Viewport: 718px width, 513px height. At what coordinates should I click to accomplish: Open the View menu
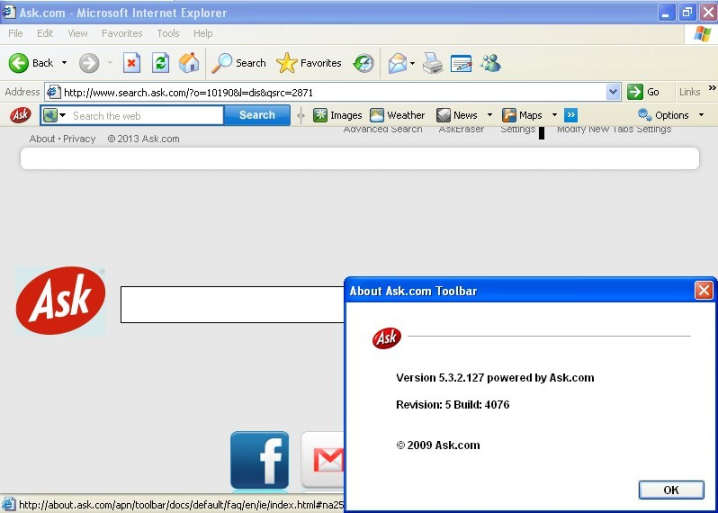point(77,33)
